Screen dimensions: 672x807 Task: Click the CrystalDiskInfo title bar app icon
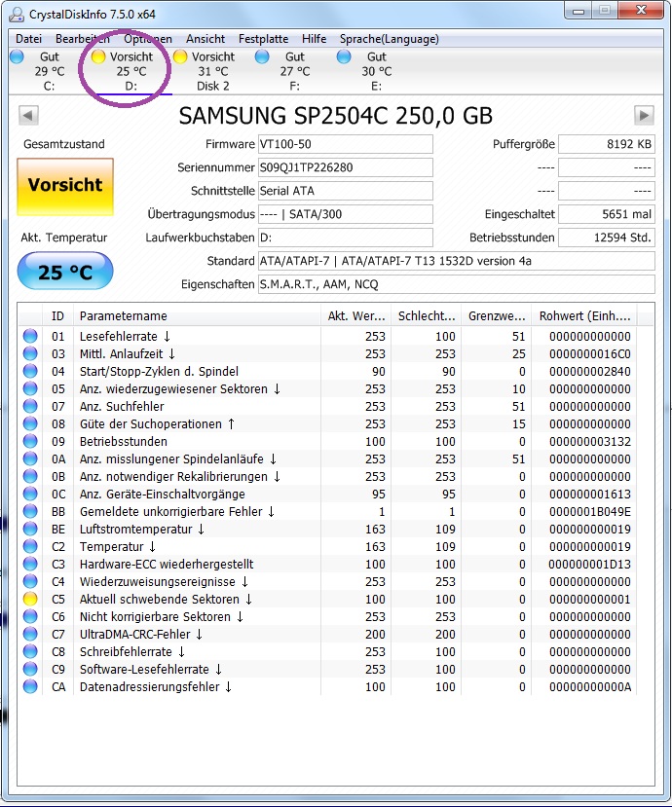click(17, 14)
